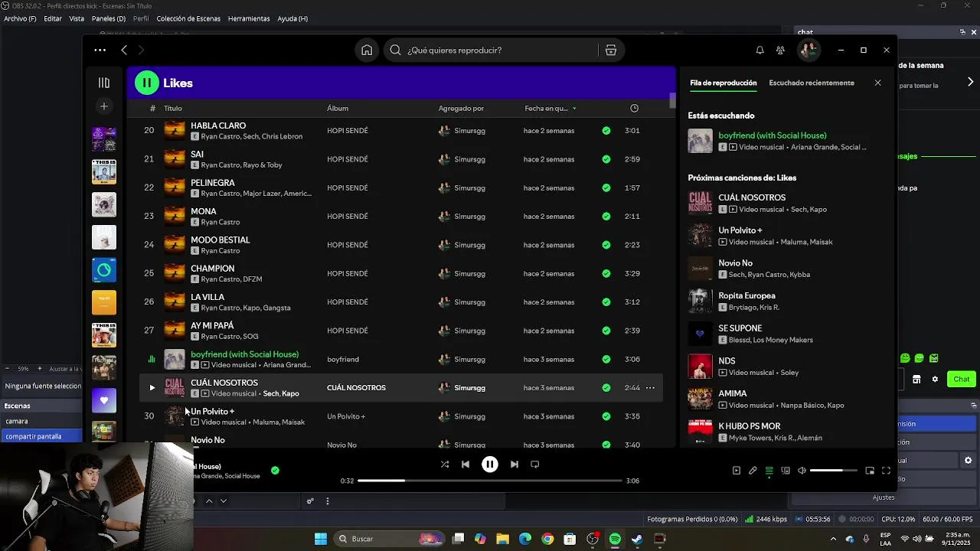Open the miniplayer icon
This screenshot has height=551, width=980.
click(870, 471)
